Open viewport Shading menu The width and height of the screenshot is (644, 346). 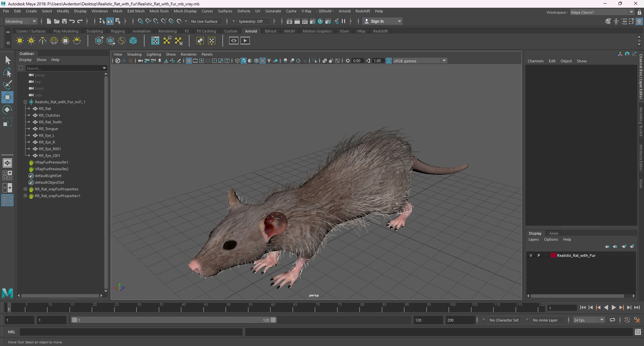pyautogui.click(x=134, y=54)
